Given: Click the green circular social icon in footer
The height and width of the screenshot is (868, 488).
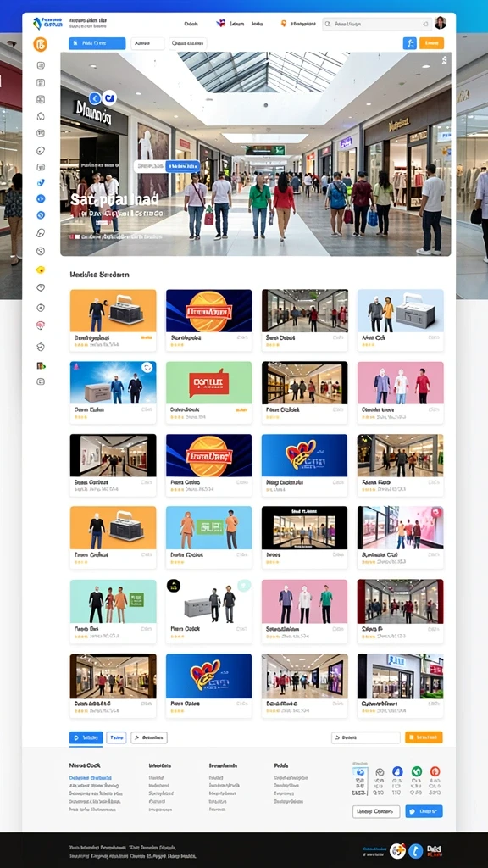Looking at the screenshot, I should click(x=417, y=771).
